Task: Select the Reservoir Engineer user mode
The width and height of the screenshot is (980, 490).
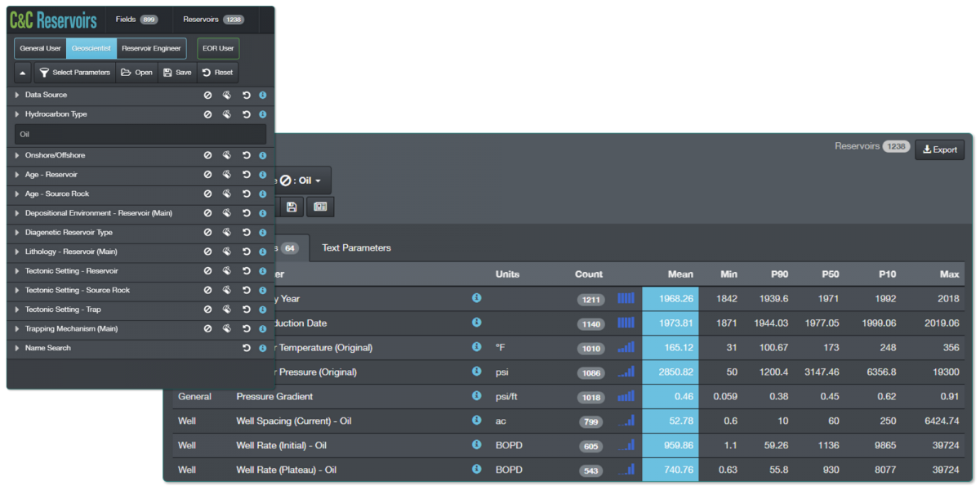Action: tap(151, 49)
